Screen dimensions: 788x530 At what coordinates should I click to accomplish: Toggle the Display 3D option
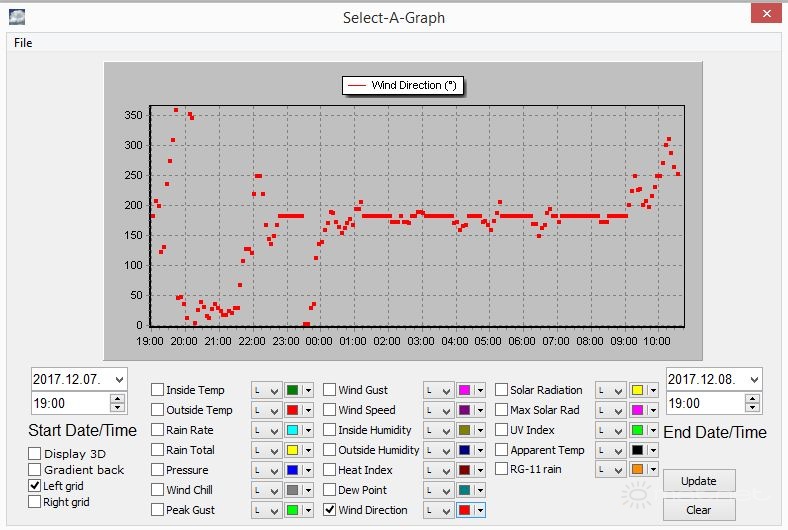point(35,454)
